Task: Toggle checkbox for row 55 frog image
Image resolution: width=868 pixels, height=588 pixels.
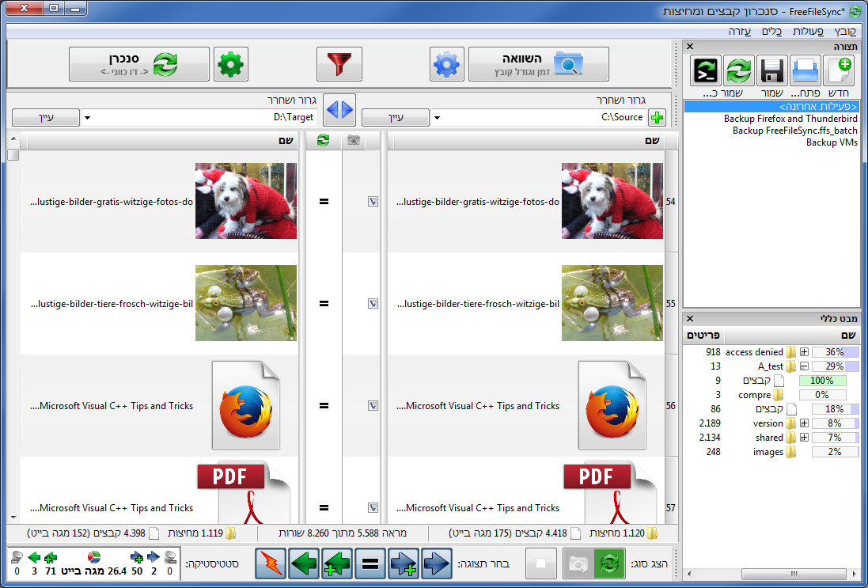Action: point(373,303)
